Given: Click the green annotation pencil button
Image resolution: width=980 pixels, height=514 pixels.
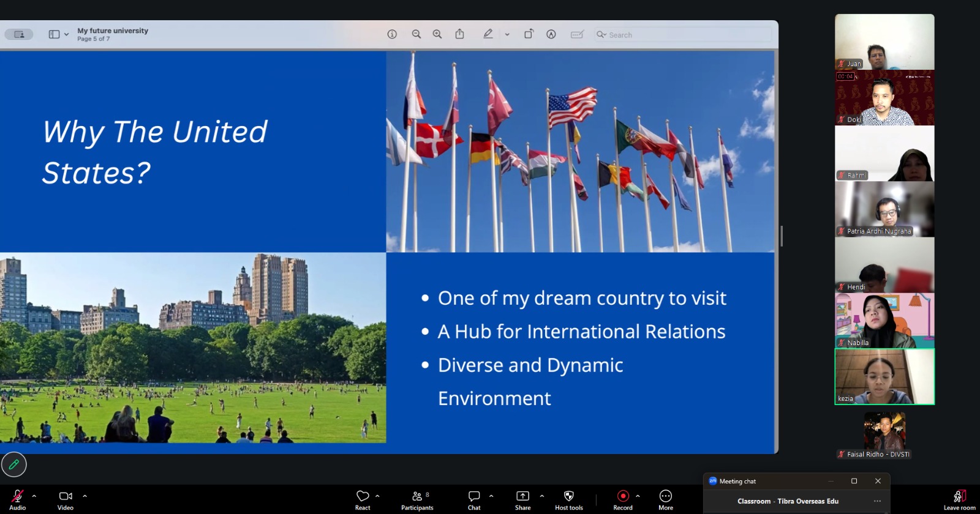Looking at the screenshot, I should (x=14, y=464).
